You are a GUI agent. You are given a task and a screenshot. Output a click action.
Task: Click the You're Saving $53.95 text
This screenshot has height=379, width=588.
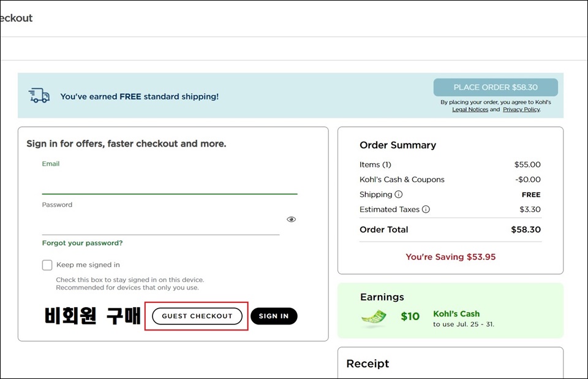coord(450,257)
